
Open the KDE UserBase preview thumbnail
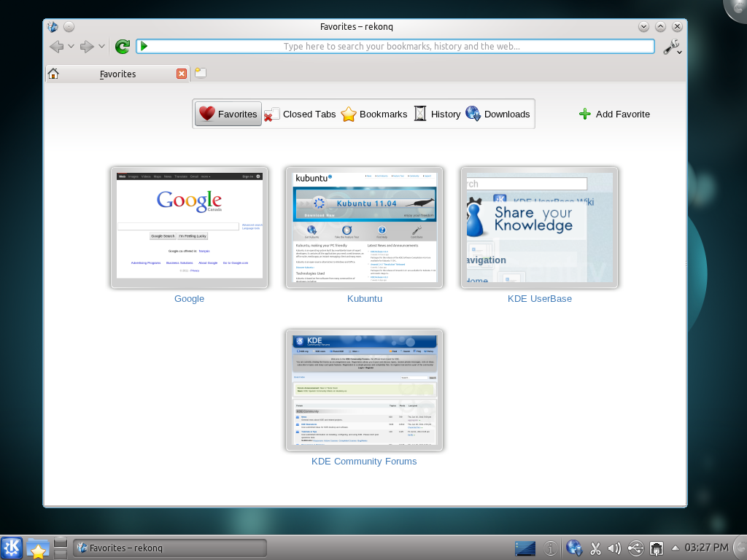[539, 227]
